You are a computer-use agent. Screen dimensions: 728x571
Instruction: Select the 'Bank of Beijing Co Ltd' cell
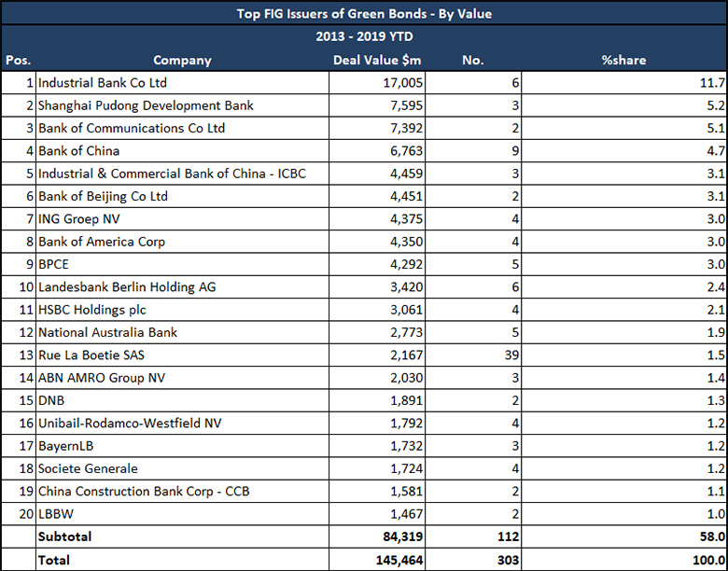tap(182, 196)
